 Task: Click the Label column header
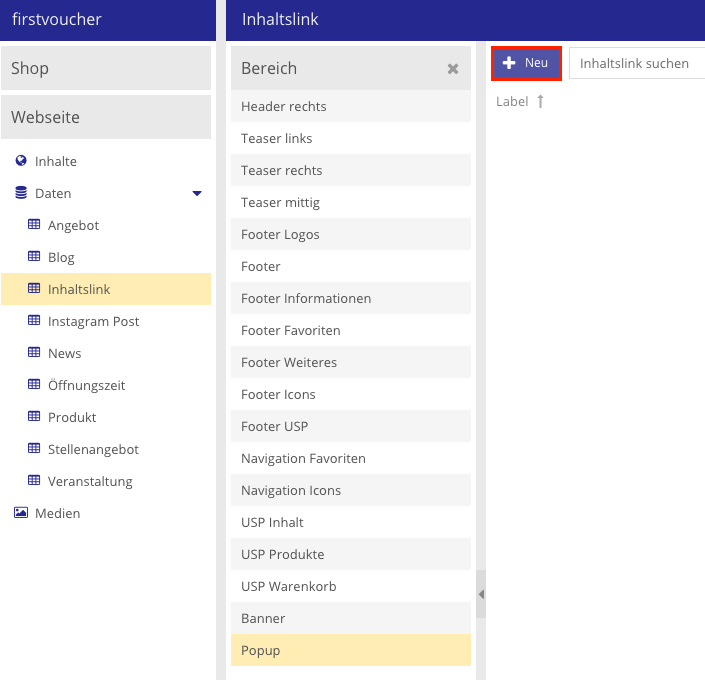point(512,102)
